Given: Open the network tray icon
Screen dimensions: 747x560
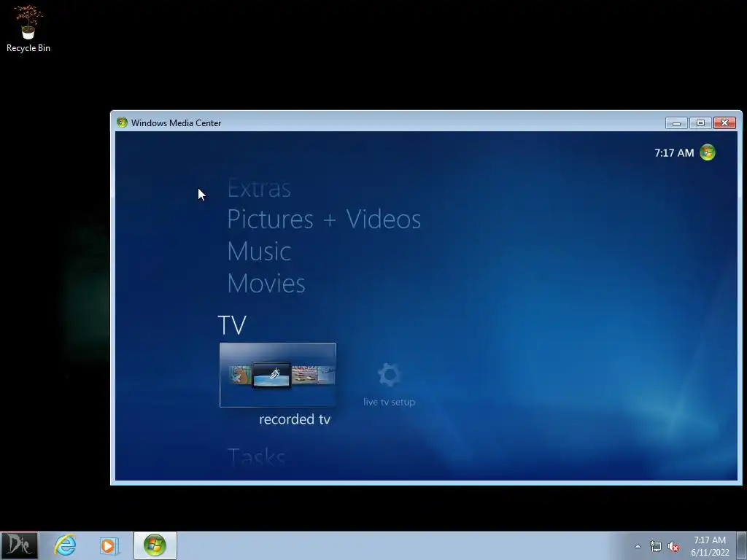Looking at the screenshot, I should 656,547.
